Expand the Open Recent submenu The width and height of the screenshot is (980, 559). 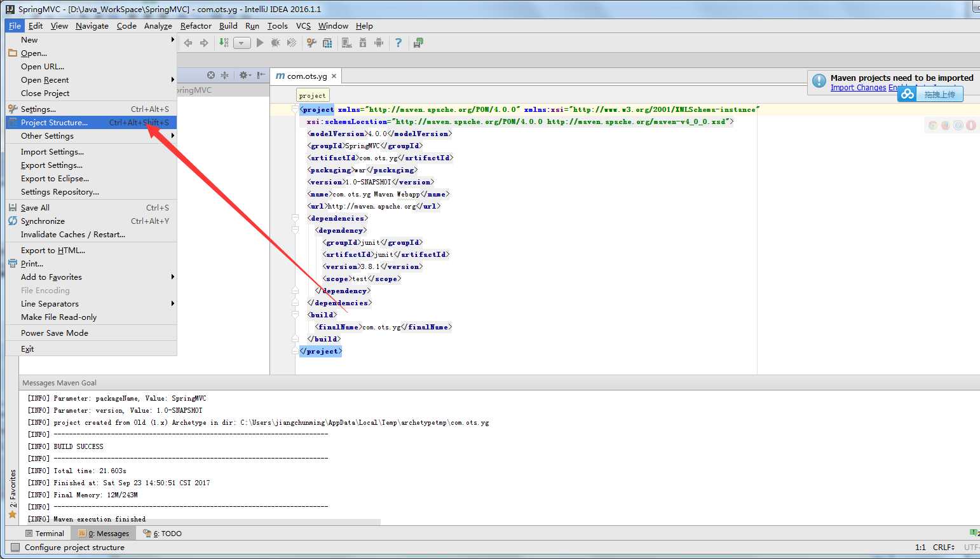click(44, 79)
